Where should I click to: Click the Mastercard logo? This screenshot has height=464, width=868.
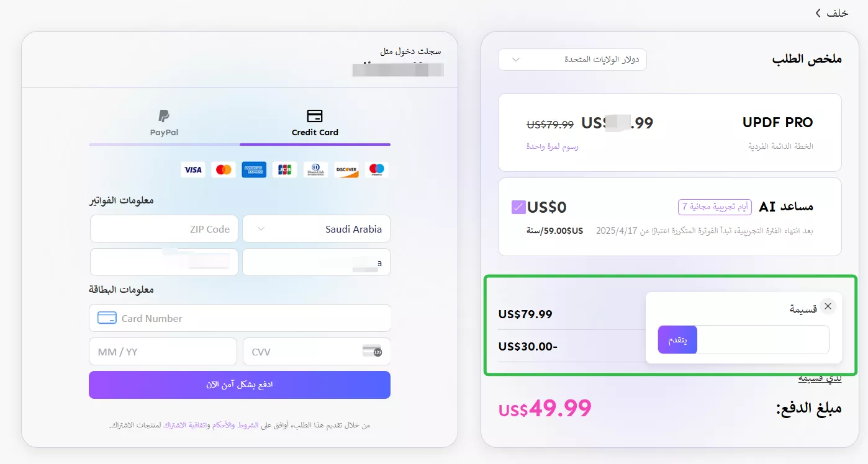pos(224,169)
